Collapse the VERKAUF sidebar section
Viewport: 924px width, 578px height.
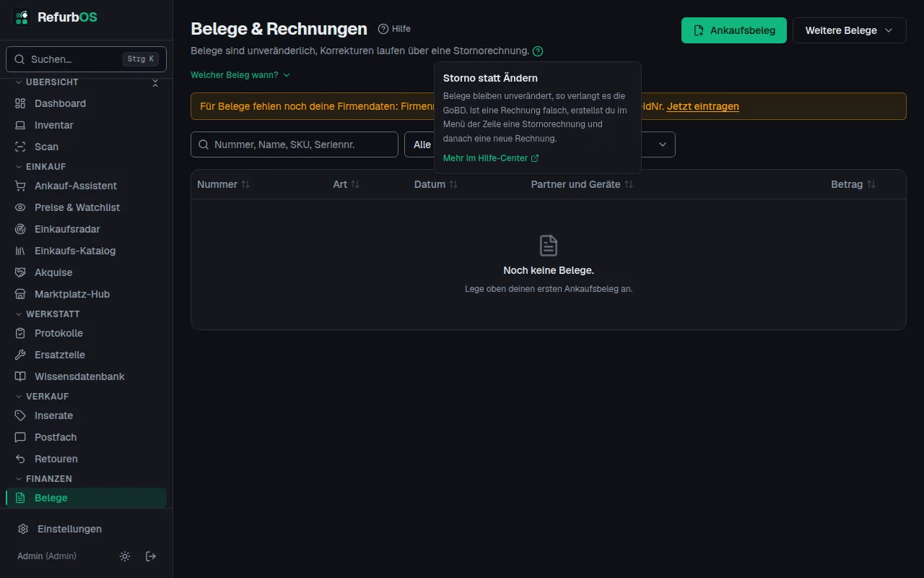tap(42, 397)
